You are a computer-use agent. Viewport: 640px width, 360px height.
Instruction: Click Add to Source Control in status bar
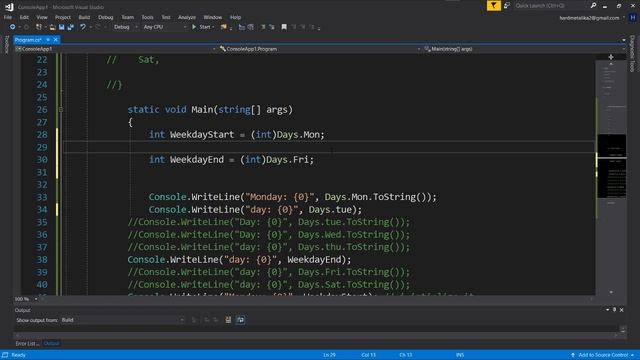(603, 355)
